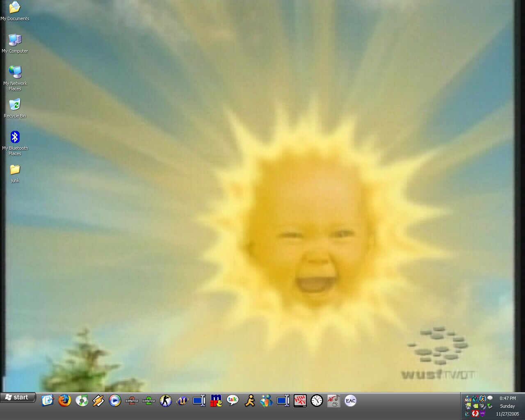Click the 11/27/2005 date in tray

coord(508,414)
